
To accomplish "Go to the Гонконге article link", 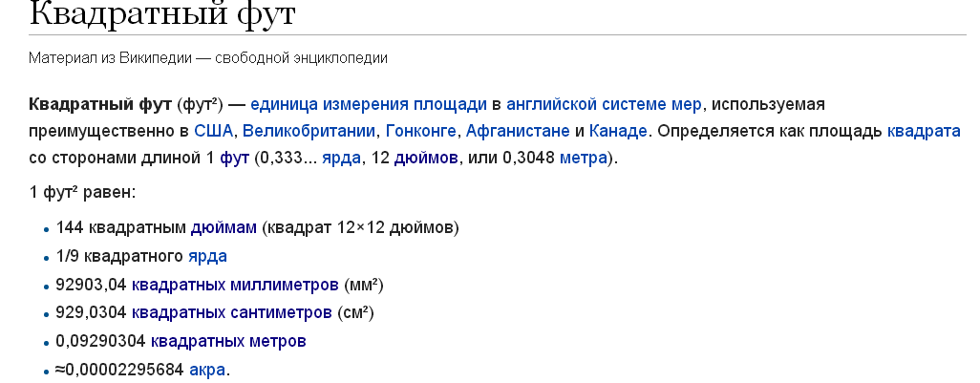I will pos(420,131).
